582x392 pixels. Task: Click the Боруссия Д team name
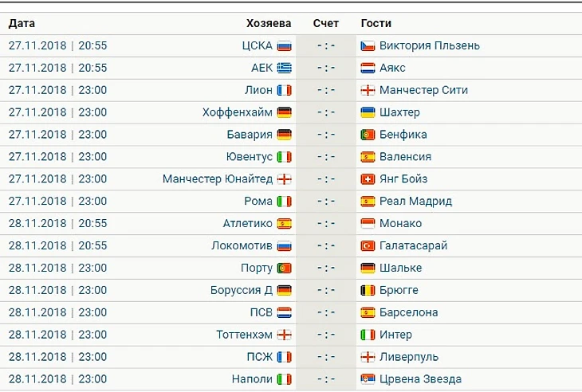(242, 291)
